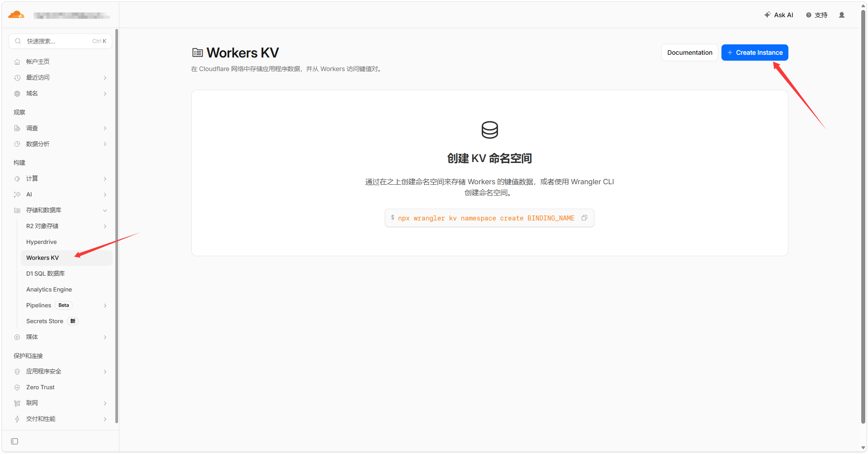This screenshot has width=868, height=454.
Task: Click the Ask AI sparkle icon
Action: point(768,14)
